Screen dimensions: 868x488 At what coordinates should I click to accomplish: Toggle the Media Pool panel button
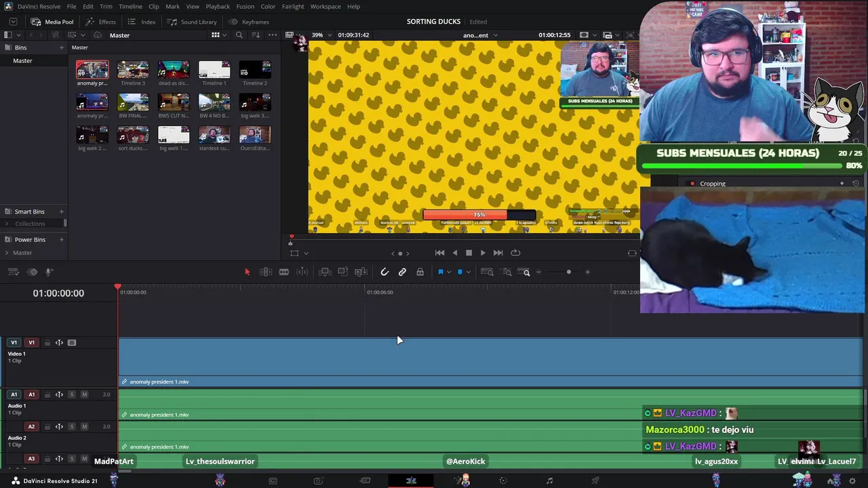point(52,22)
